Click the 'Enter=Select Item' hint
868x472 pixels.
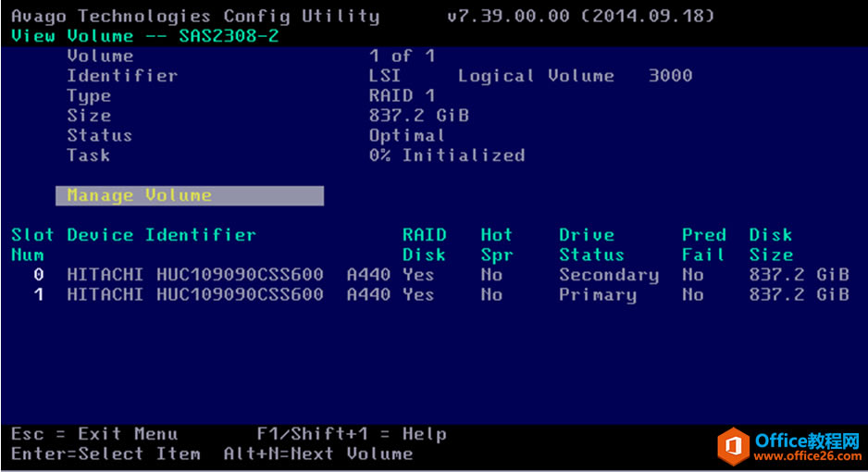(x=105, y=454)
